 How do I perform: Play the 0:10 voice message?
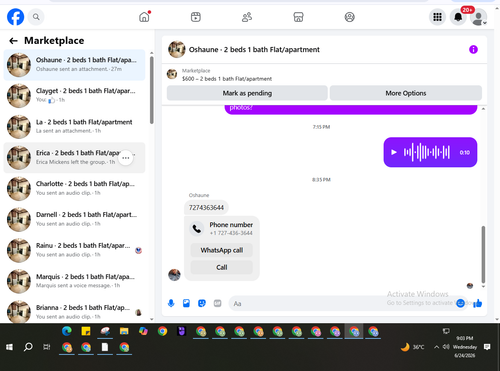click(x=394, y=152)
